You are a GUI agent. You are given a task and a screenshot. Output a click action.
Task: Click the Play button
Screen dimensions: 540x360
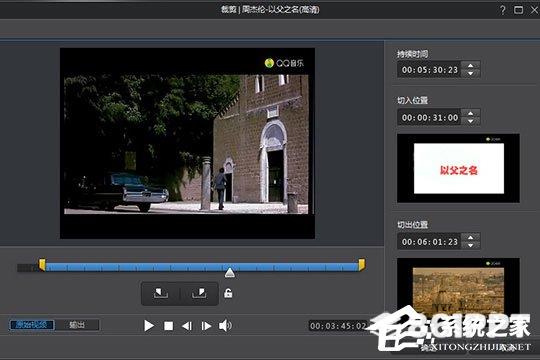pos(149,326)
